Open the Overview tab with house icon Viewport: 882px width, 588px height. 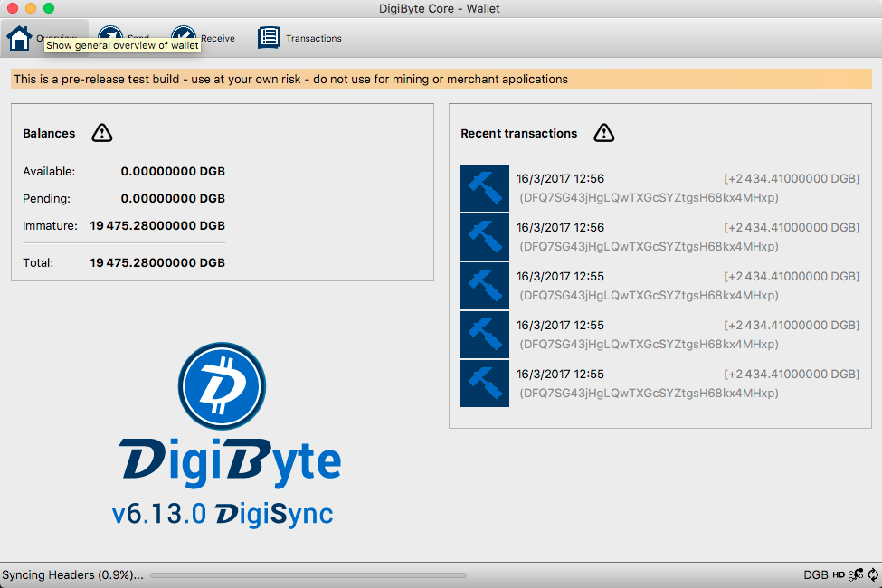(x=44, y=38)
